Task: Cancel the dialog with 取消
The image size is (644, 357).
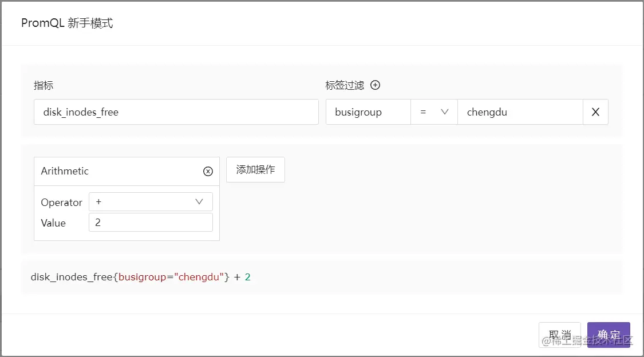Action: 560,335
